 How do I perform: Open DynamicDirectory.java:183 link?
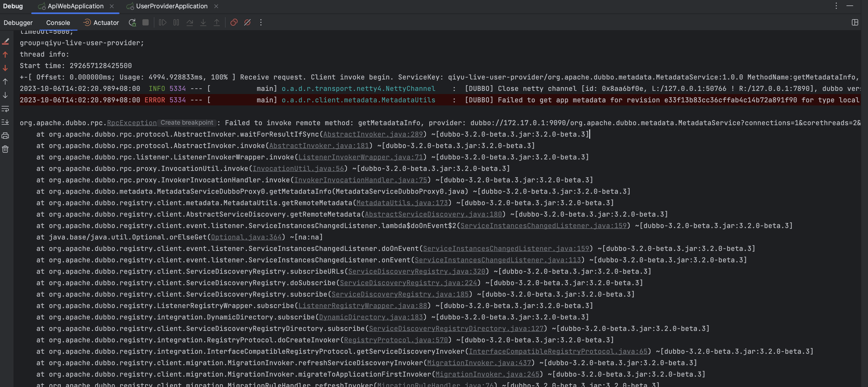371,317
